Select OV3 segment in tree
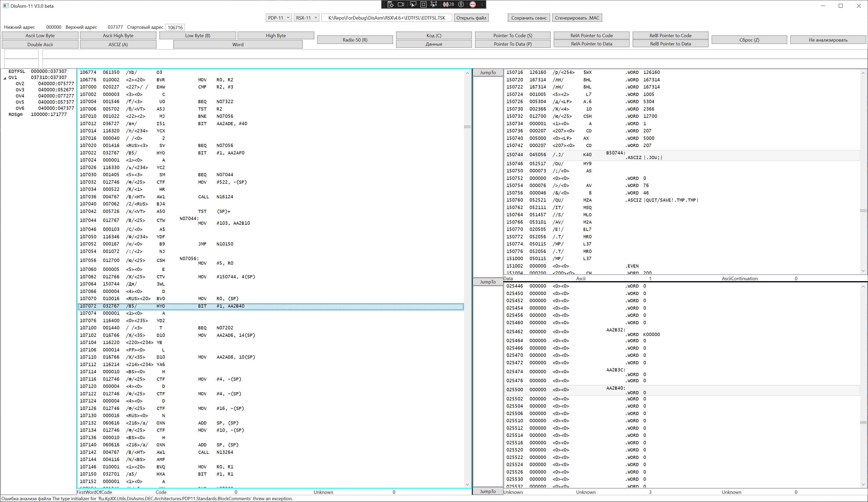Screen dimensions: 868x502 pos(20,90)
